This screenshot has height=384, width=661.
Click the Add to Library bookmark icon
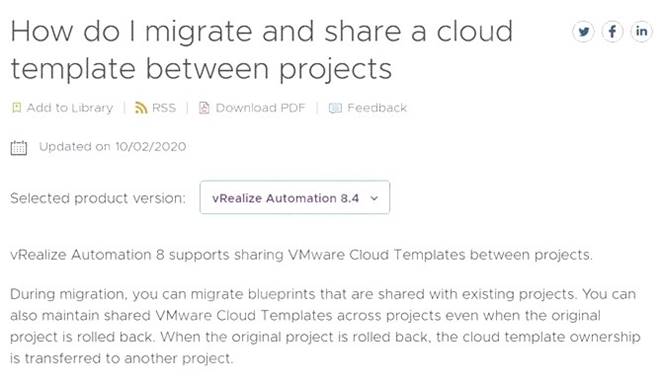pos(16,108)
